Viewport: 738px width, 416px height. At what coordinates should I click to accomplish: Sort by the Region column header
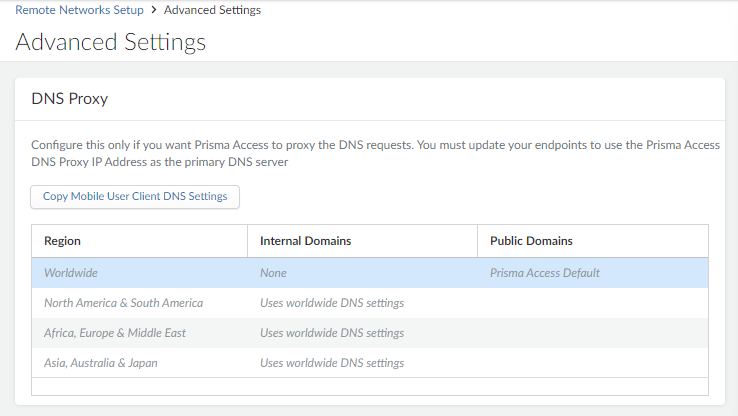click(x=63, y=241)
